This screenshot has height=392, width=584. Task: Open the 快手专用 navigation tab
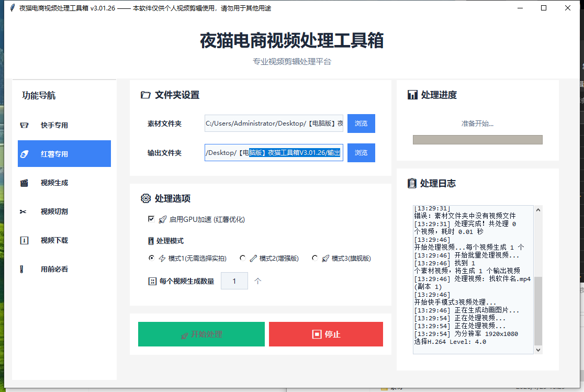(x=64, y=125)
